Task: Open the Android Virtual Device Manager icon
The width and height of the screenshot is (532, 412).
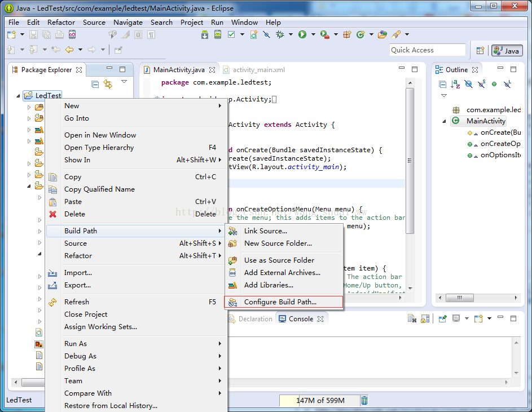Action: pyautogui.click(x=218, y=34)
